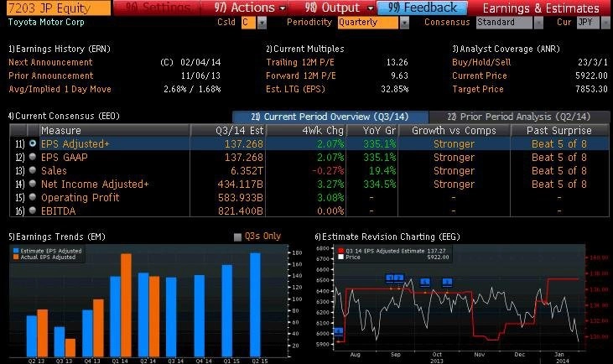The height and width of the screenshot is (364, 613).
Task: Click the Actual EPS Adjusted orange legend swatch
Action: click(x=16, y=257)
